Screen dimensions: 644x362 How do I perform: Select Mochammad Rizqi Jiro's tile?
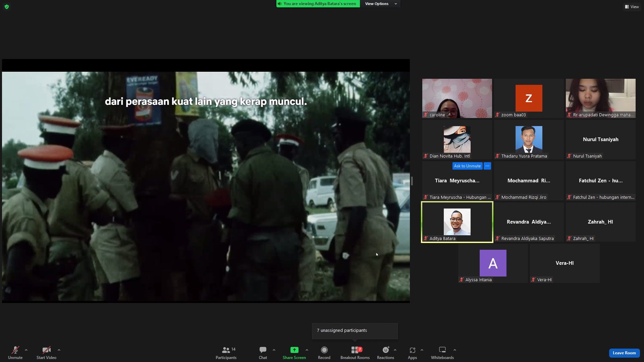(x=529, y=181)
